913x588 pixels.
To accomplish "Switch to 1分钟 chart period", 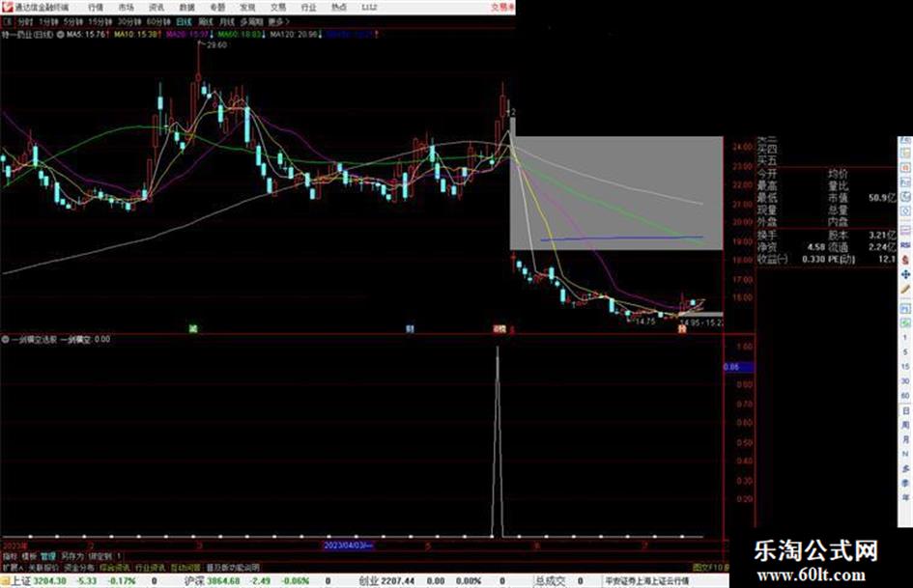I will coord(48,21).
